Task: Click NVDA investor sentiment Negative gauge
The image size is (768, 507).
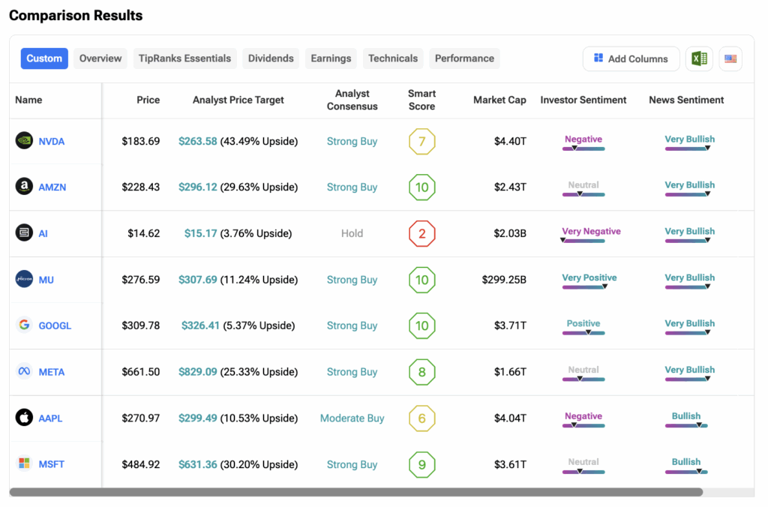Action: [583, 144]
